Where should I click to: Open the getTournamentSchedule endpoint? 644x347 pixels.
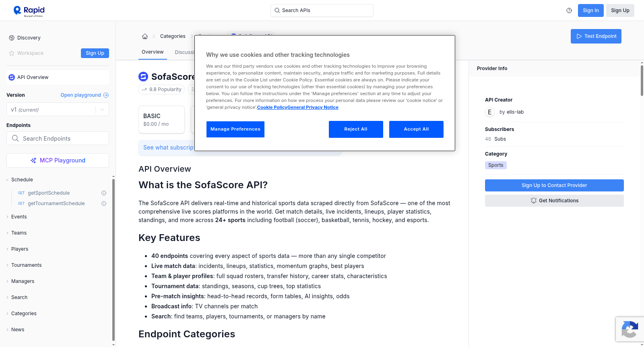(56, 204)
